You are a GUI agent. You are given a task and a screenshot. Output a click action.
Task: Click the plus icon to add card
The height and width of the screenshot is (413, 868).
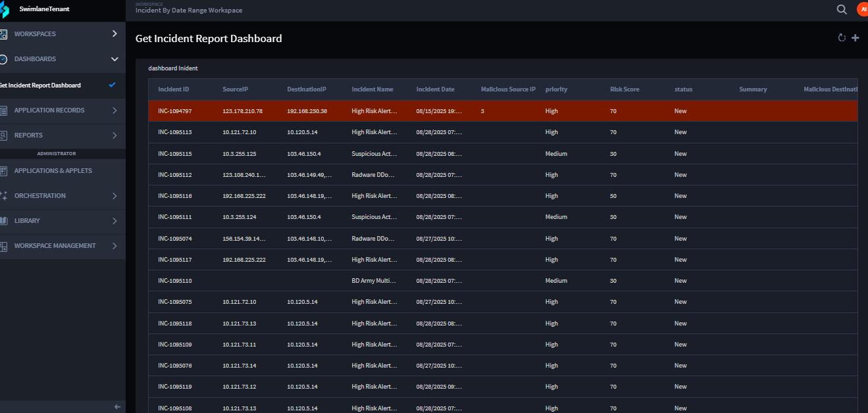tap(855, 38)
